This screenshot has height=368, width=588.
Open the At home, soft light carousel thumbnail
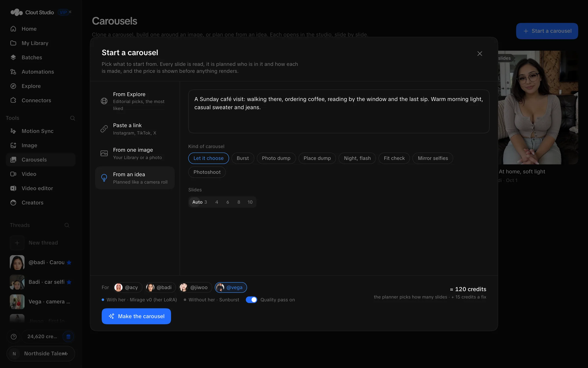point(538,107)
